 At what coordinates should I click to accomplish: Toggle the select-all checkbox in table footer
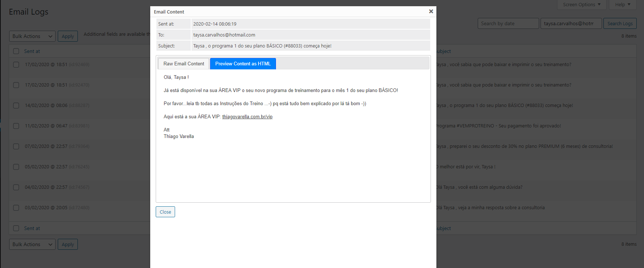pyautogui.click(x=16, y=228)
